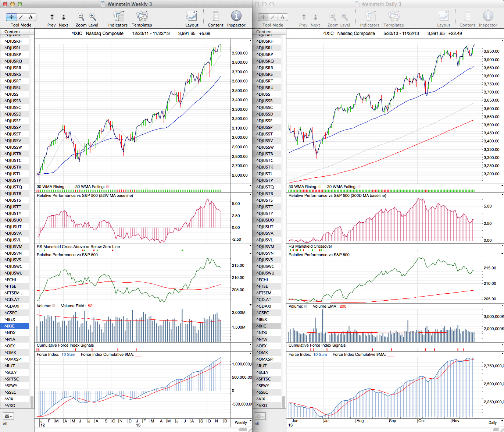This screenshot has width=504, height=432.
Task: Select ^FCHI in the Daily window list
Action: (267, 280)
